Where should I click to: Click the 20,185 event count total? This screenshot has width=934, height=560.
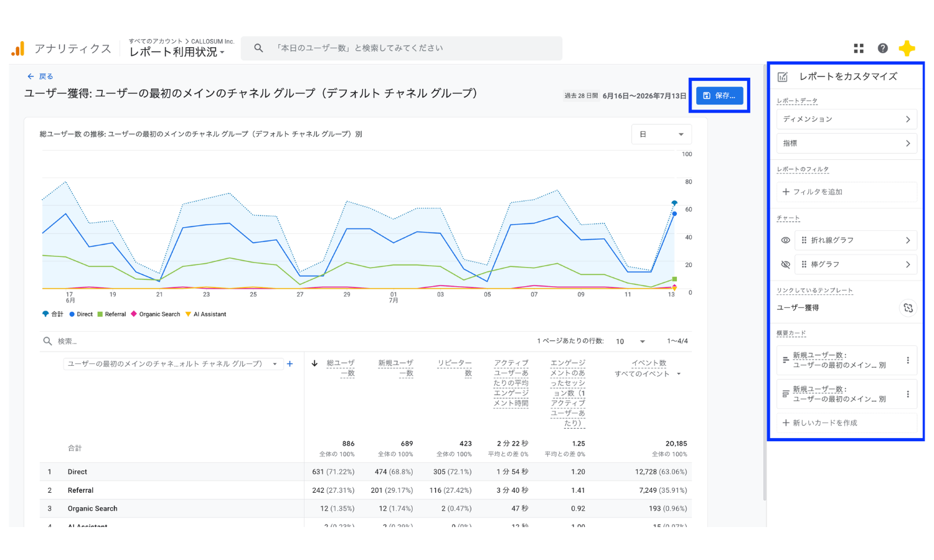click(676, 444)
